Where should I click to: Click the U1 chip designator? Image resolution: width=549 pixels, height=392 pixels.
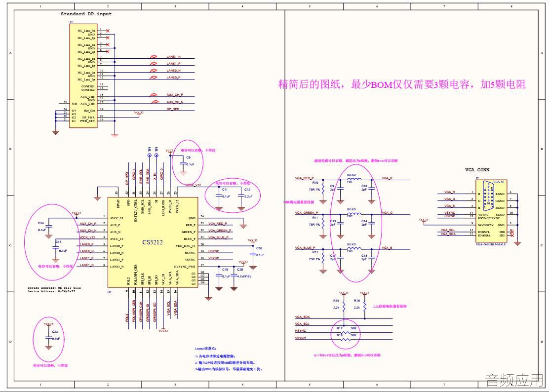tap(110, 292)
